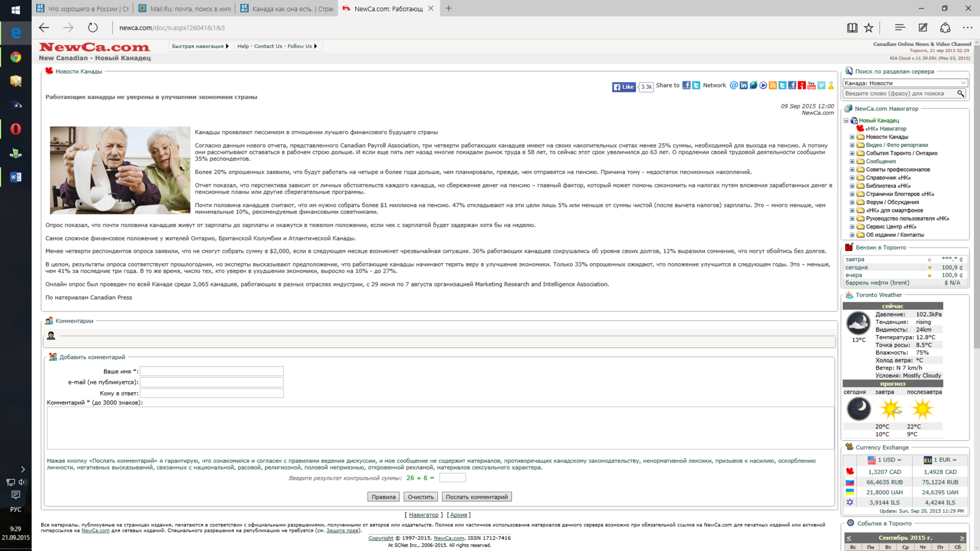Open the Архив link below comments
The image size is (980, 551).
pyautogui.click(x=459, y=515)
